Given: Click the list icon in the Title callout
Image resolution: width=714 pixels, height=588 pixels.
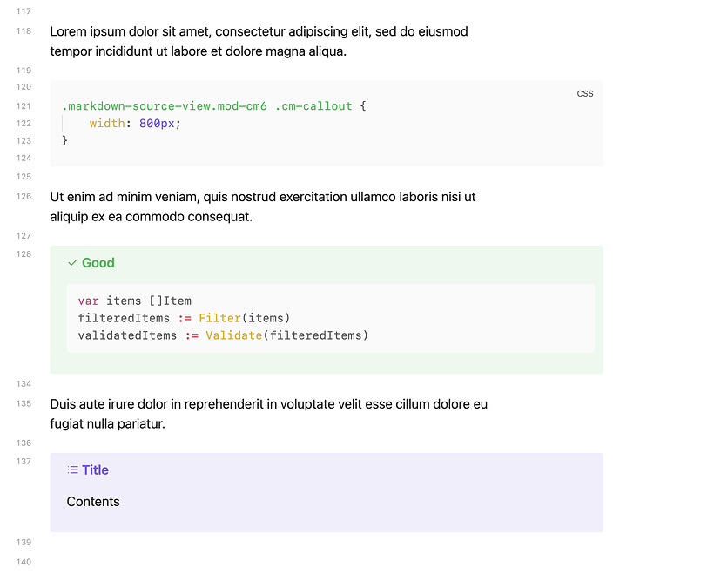Looking at the screenshot, I should tap(73, 470).
